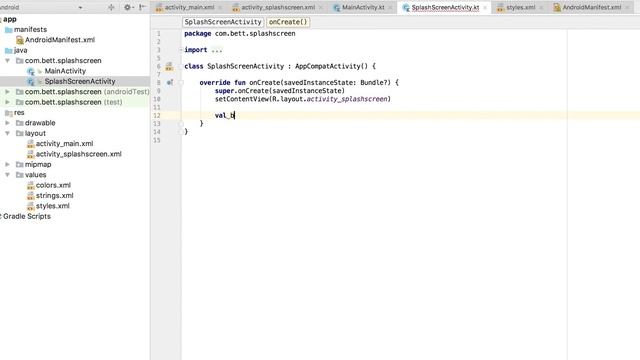Select the SplashScreenActivity.kt tab
Screen dimensions: 640x360
445,7
